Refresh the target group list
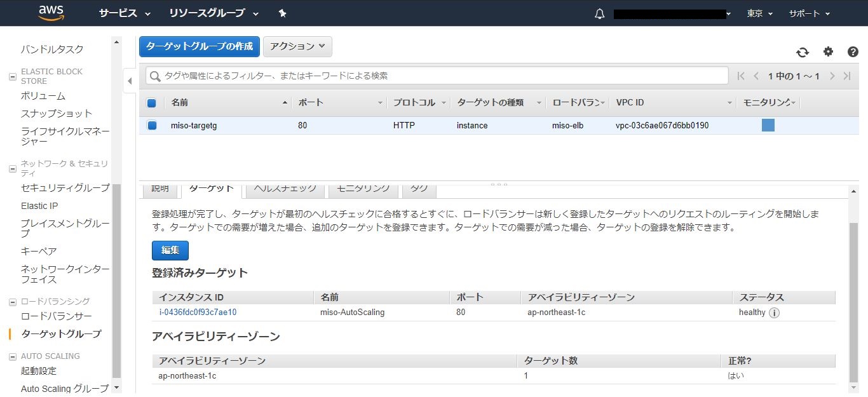 (803, 52)
